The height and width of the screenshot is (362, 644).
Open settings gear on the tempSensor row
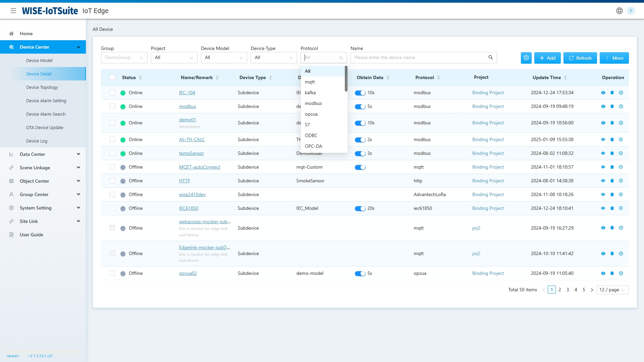pos(621,153)
